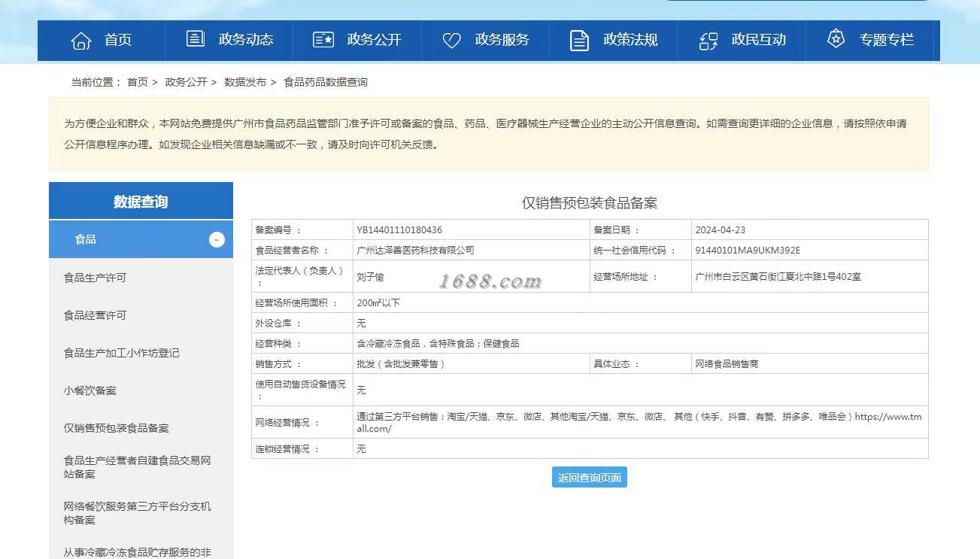This screenshot has height=559, width=980.
Task: Click the business format 网络食品销售商
Action: [x=727, y=364]
